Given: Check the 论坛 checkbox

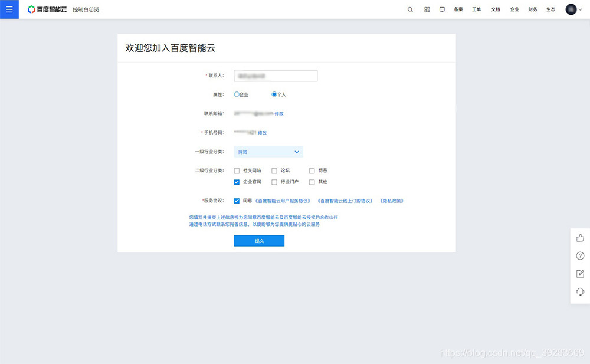Looking at the screenshot, I should [x=274, y=171].
